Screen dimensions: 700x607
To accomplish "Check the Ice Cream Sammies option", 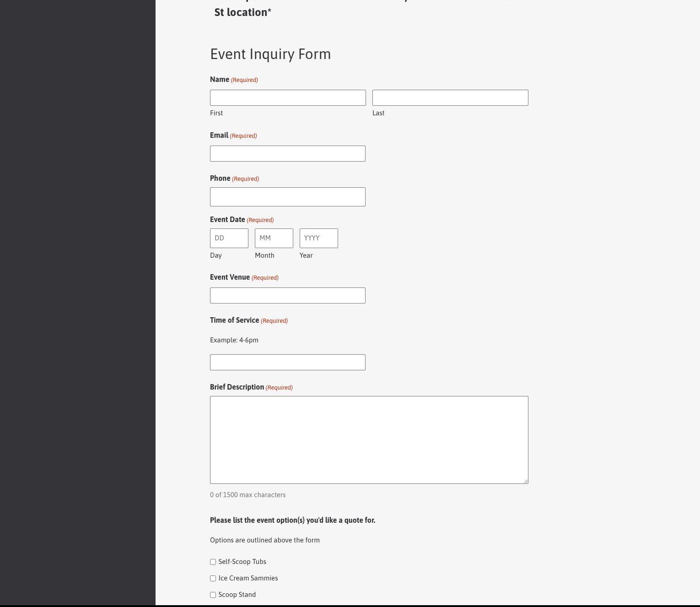I will [213, 578].
